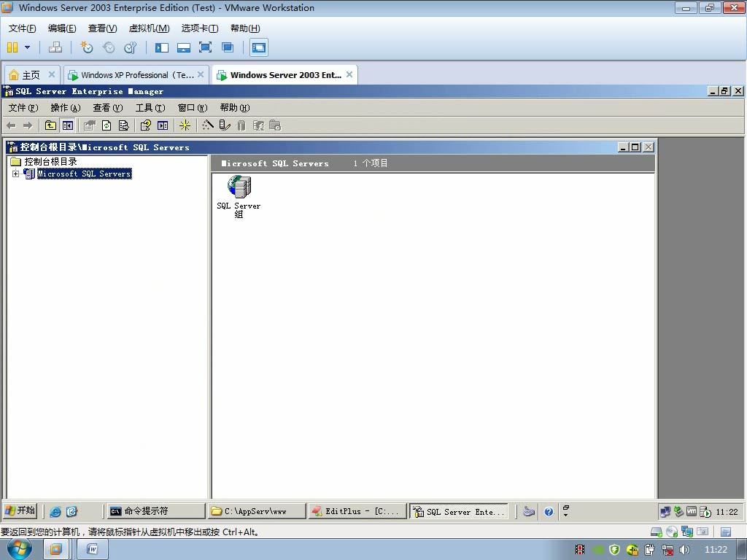This screenshot has height=560, width=747.
Task: Select 控制台根目录 folder in the tree
Action: pyautogui.click(x=50, y=161)
